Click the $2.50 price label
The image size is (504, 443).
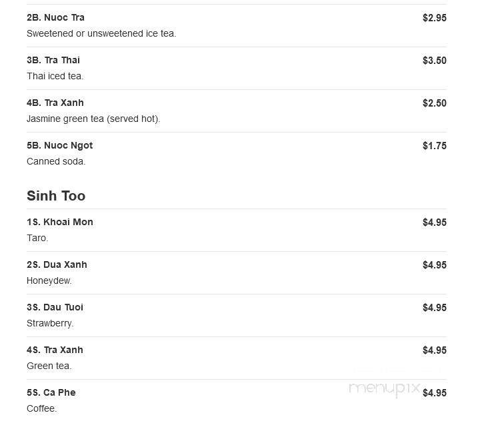point(434,103)
